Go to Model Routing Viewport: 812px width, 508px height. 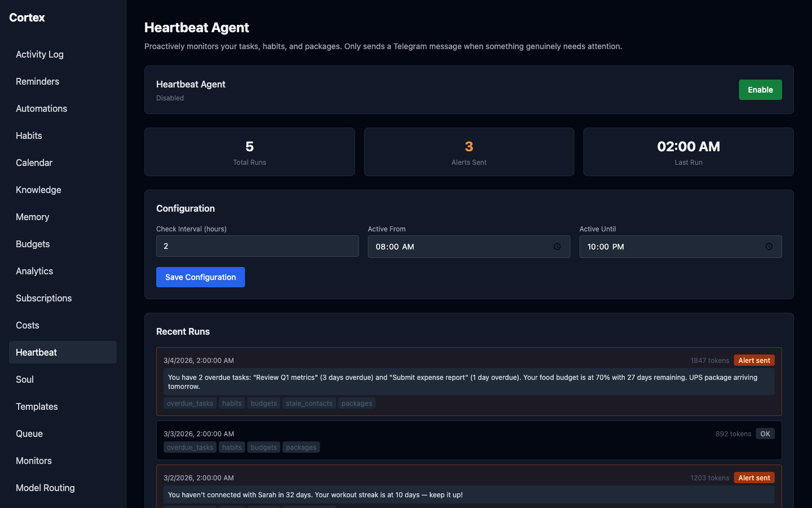click(x=45, y=488)
